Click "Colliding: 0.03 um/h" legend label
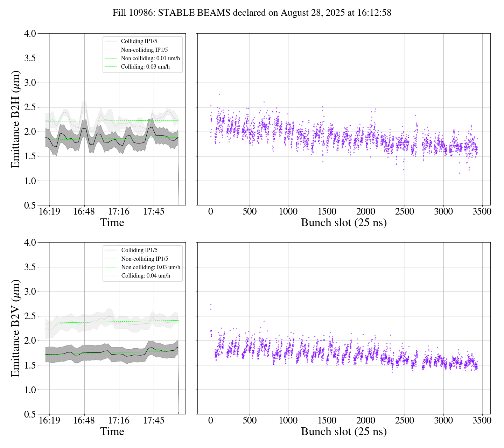504x448 pixels. (145, 66)
